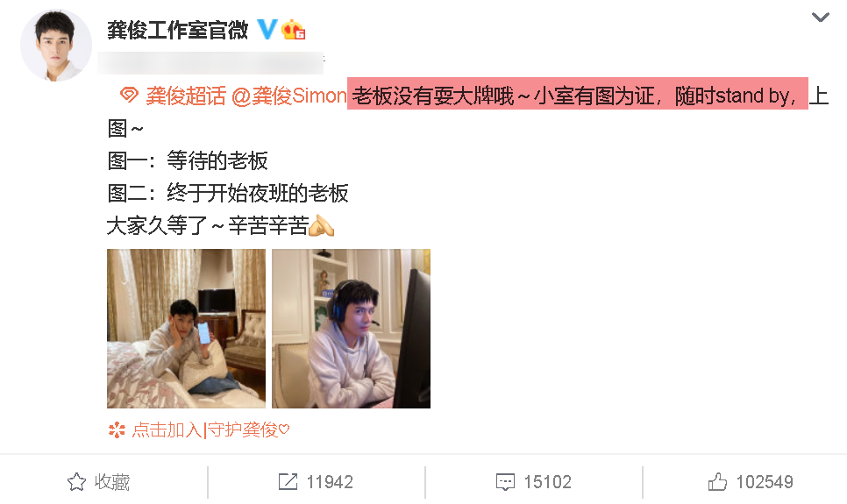Click the super topic diamond icon
The image size is (847, 504).
click(x=129, y=95)
